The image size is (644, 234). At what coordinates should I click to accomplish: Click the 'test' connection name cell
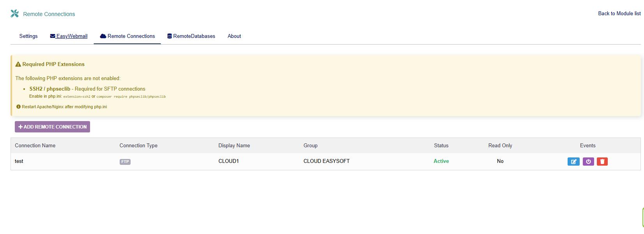[x=19, y=161]
